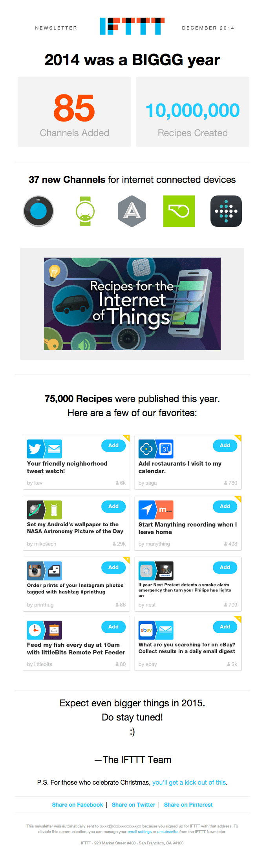The width and height of the screenshot is (267, 868).
Task: Open the eBay icon on the daily digest recipe
Action: [147, 630]
